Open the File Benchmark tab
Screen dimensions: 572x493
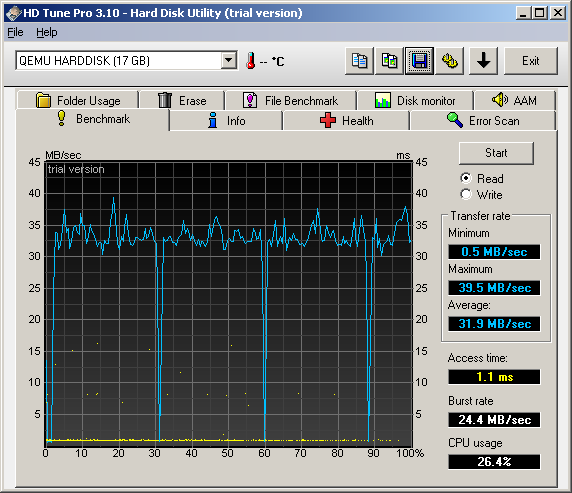click(290, 100)
